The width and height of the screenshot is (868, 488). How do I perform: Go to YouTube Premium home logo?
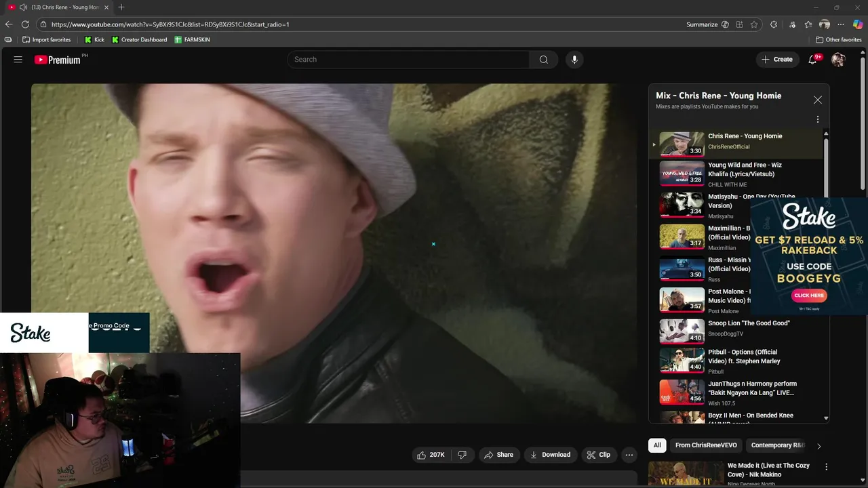(58, 60)
